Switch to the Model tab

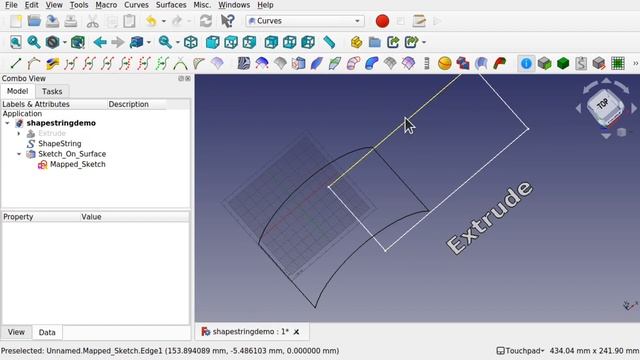click(x=18, y=91)
